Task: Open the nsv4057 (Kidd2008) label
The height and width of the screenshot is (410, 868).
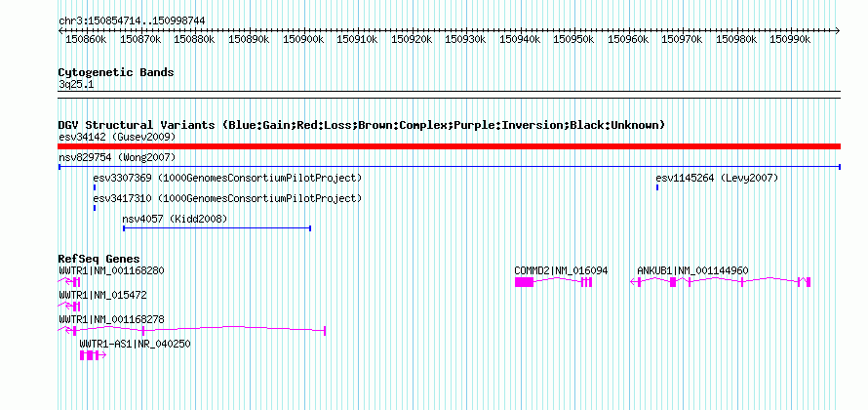Action: tap(175, 219)
